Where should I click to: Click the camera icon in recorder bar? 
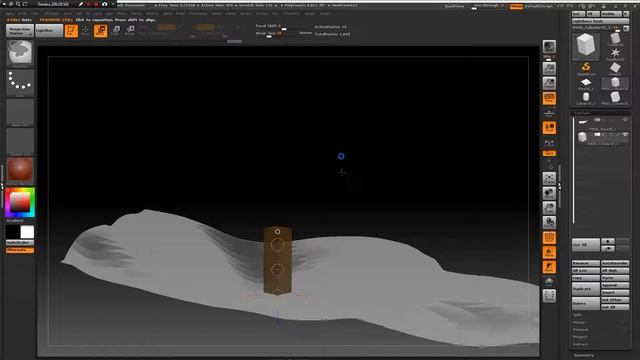(104, 4)
